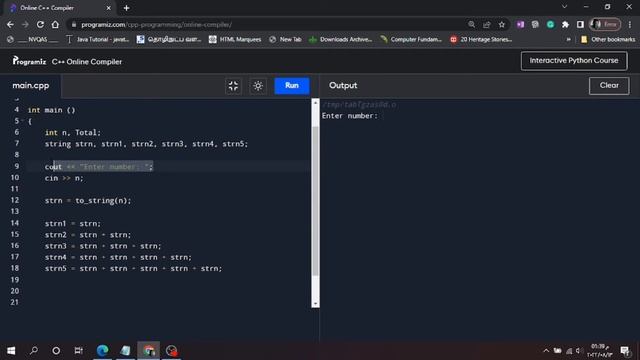Screen dimensions: 640x360
Task: Open Downloads Archive bookmark
Action: (341, 39)
